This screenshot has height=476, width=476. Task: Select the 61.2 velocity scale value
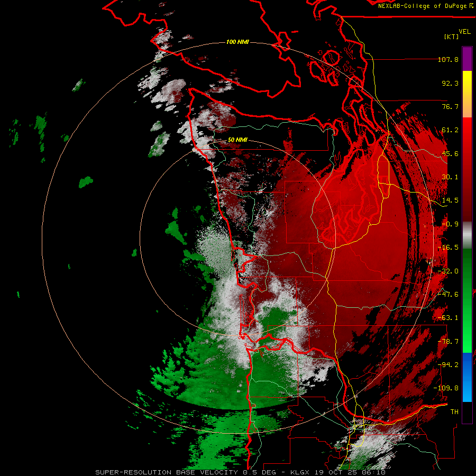[x=450, y=130]
